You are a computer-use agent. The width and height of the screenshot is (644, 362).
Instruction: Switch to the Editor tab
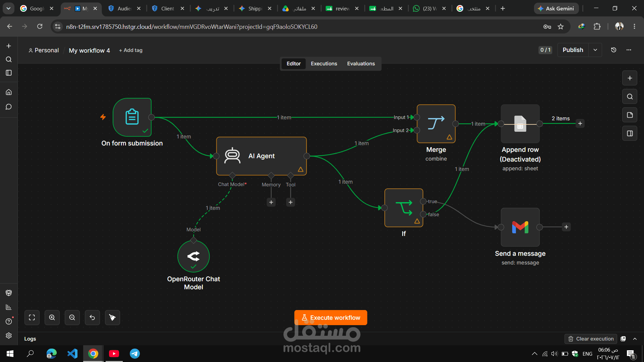tap(293, 64)
